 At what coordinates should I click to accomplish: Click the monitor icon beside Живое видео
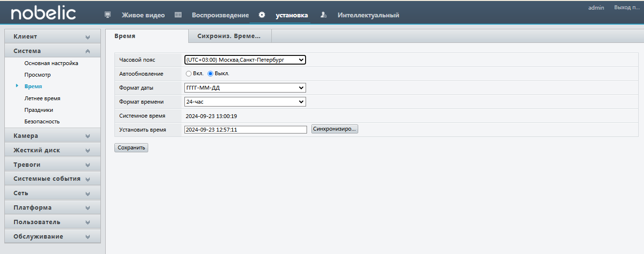(x=108, y=15)
